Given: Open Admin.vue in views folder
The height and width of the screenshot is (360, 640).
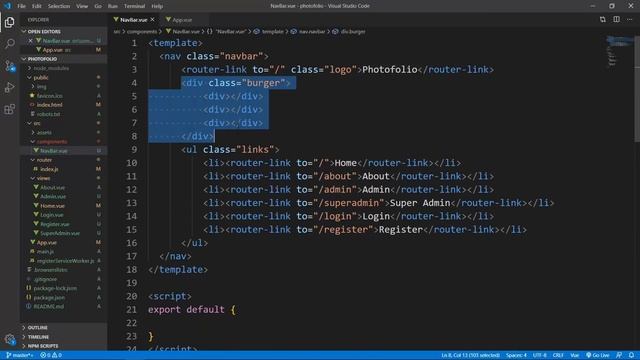Looking at the screenshot, I should coord(53,197).
